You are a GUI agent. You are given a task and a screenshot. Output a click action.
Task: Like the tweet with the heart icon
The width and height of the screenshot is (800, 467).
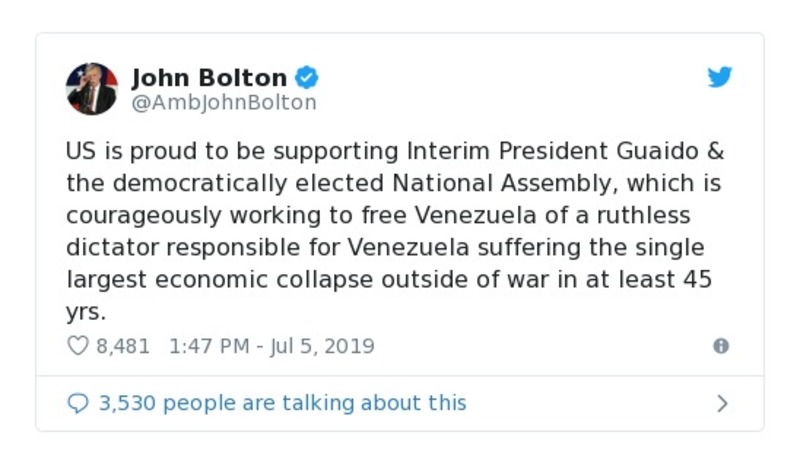[x=77, y=347]
